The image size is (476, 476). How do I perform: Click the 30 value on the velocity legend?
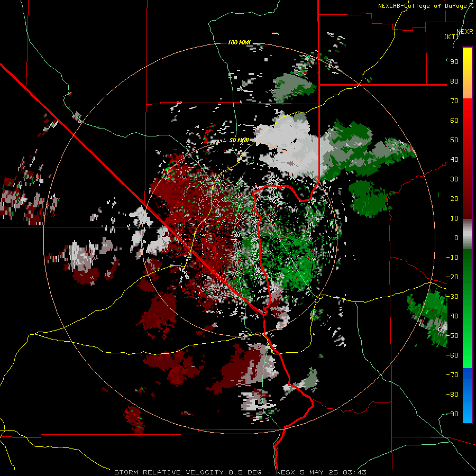(x=454, y=179)
